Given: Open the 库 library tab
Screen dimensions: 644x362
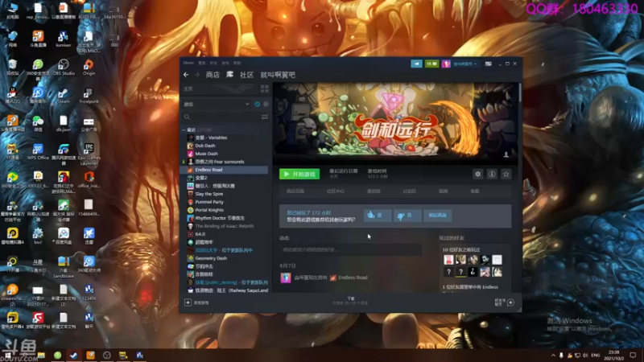Looking at the screenshot, I should click(x=229, y=74).
